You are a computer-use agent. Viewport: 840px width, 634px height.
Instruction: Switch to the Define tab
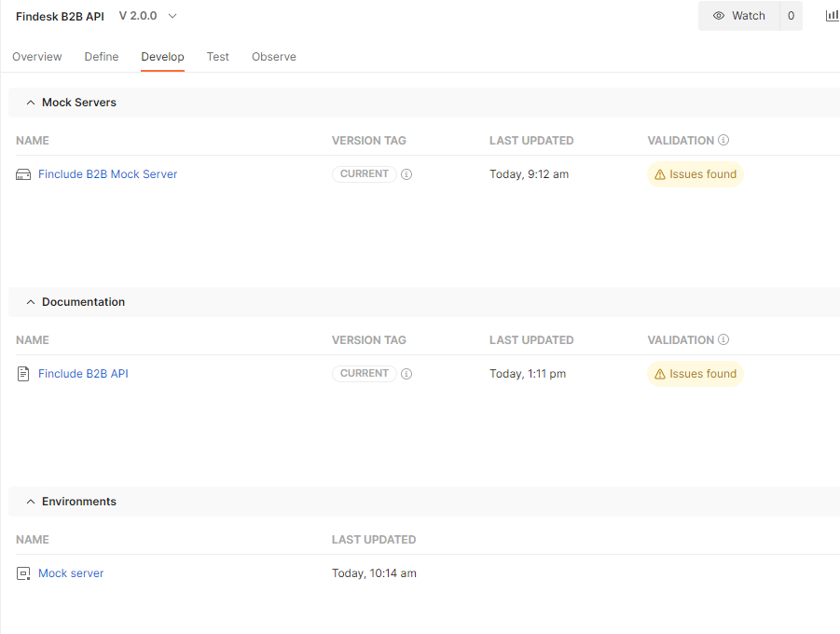tap(102, 57)
